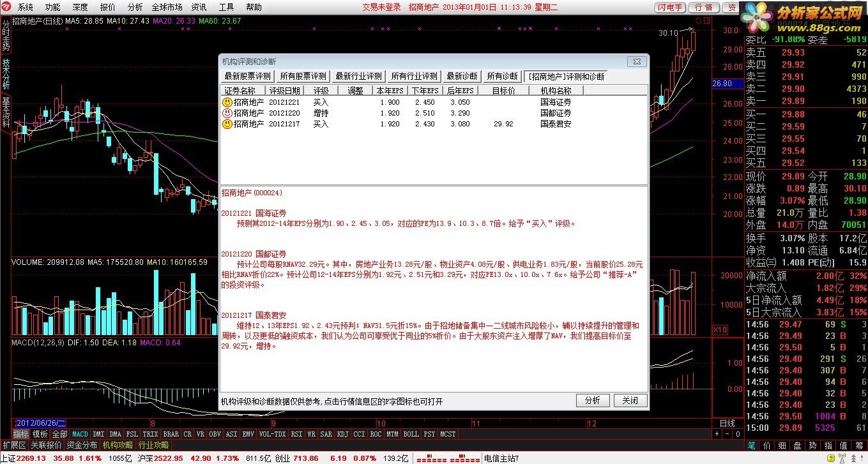The height and width of the screenshot is (464, 868).
Task: Select the VOL-TDX indicator tab
Action: [x=272, y=434]
